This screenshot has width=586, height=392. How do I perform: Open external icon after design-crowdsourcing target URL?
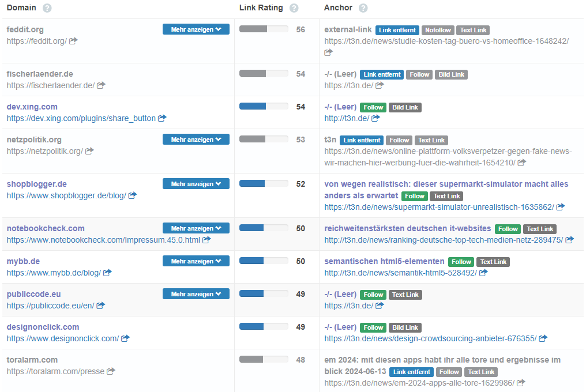tap(543, 338)
